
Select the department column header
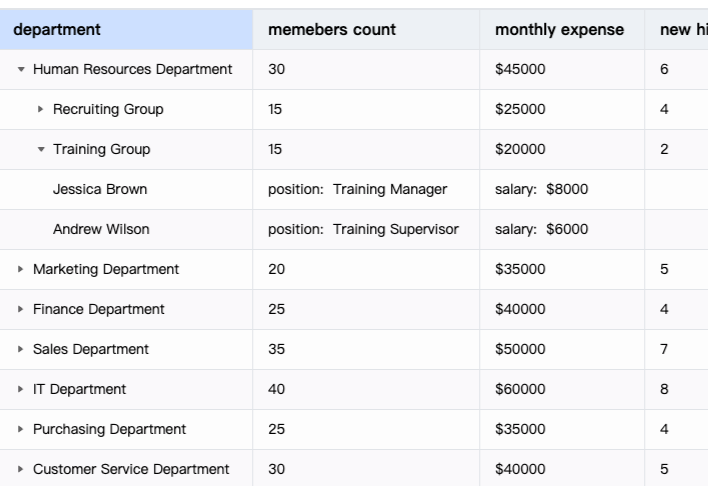click(126, 29)
